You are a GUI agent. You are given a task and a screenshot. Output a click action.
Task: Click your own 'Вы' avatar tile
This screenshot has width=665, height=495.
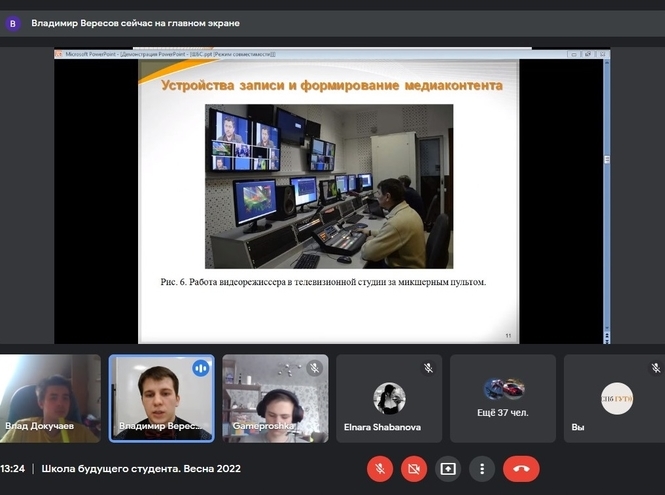(616, 398)
